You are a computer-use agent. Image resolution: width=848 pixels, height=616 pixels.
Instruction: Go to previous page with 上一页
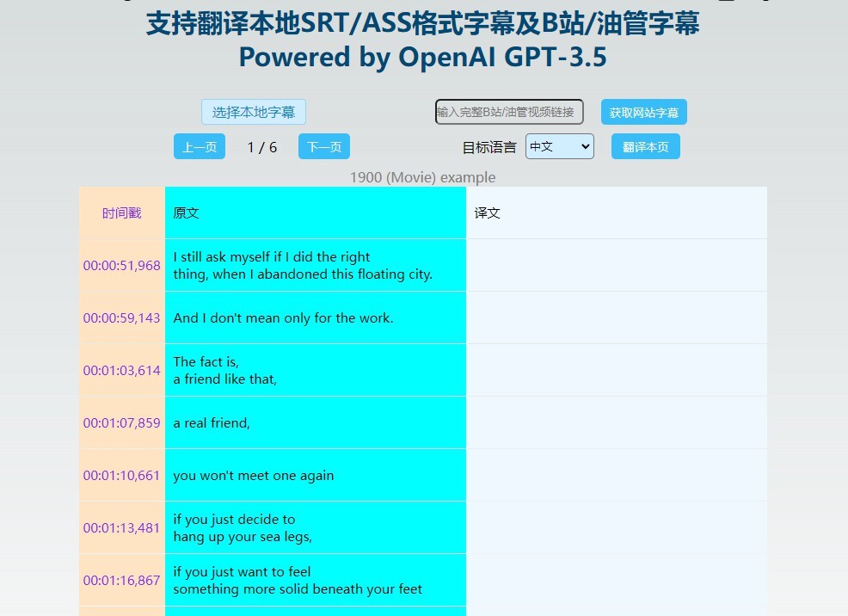pyautogui.click(x=200, y=147)
